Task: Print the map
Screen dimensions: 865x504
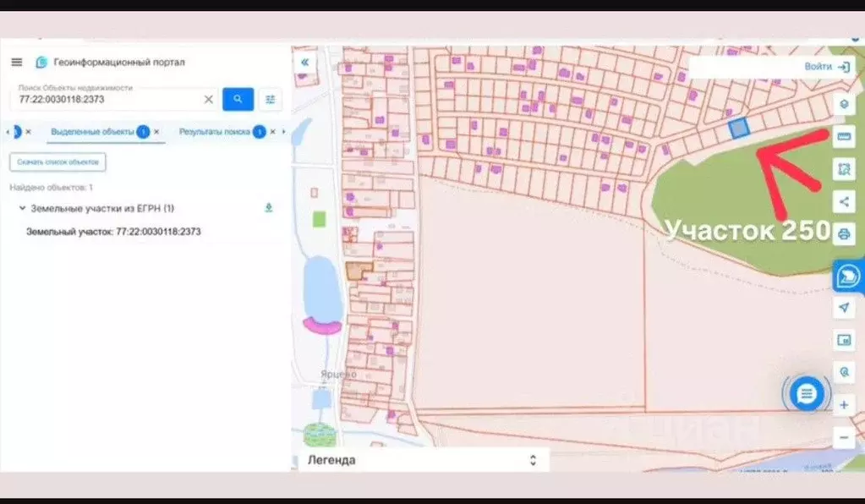Action: (x=843, y=233)
